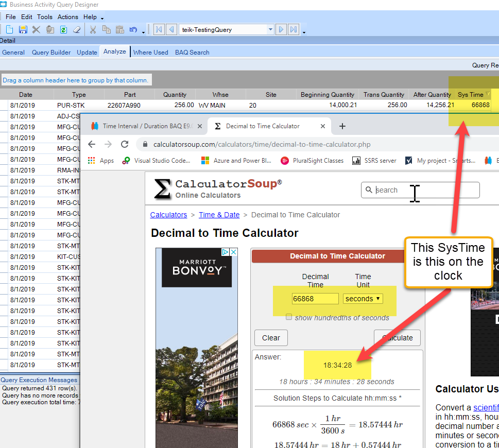Click the clipboard Paste toolbar icon
Screen dimensions: 499x448
(x=119, y=29)
